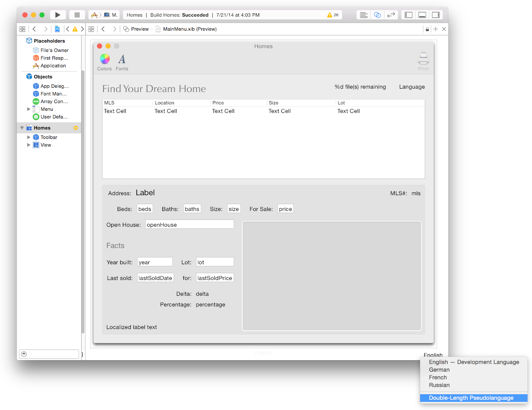Expand the Menu object in outline
Image resolution: width=532 pixels, height=410 pixels.
(x=29, y=109)
